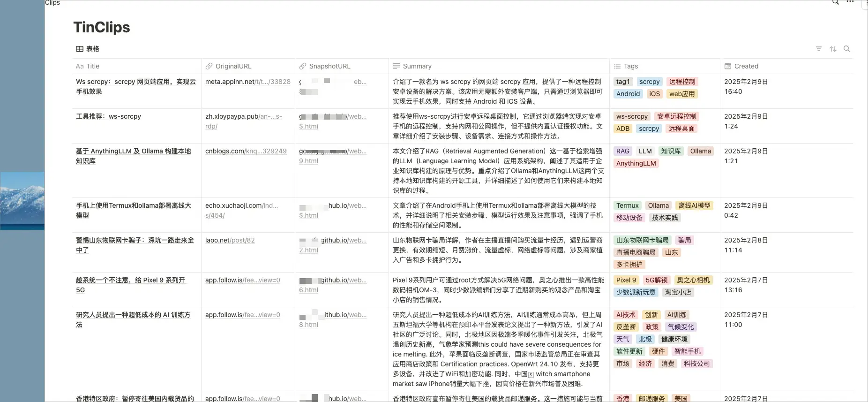Screen dimensions: 868x402
Task: Click the '山东物联网卡骗局' tag
Action: coord(642,240)
